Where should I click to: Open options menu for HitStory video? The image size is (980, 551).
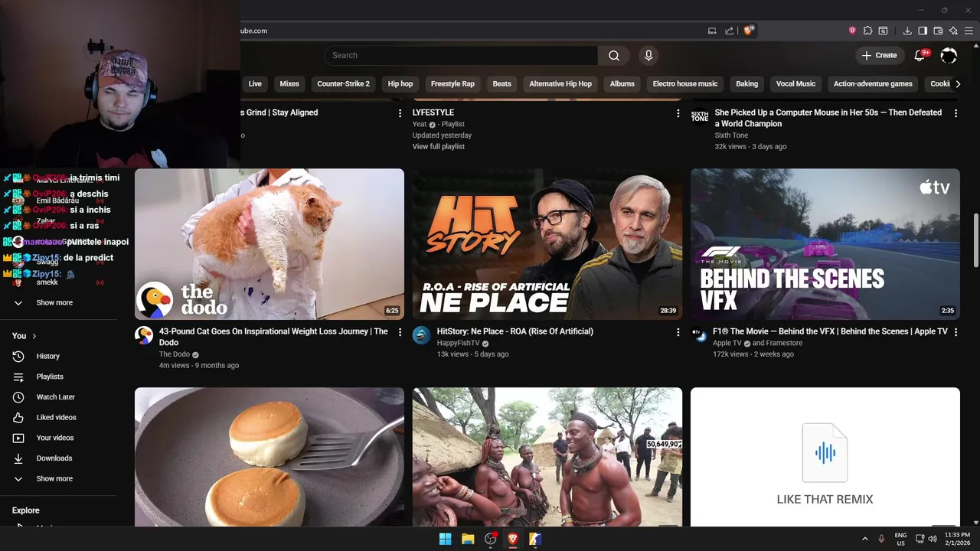pyautogui.click(x=678, y=332)
